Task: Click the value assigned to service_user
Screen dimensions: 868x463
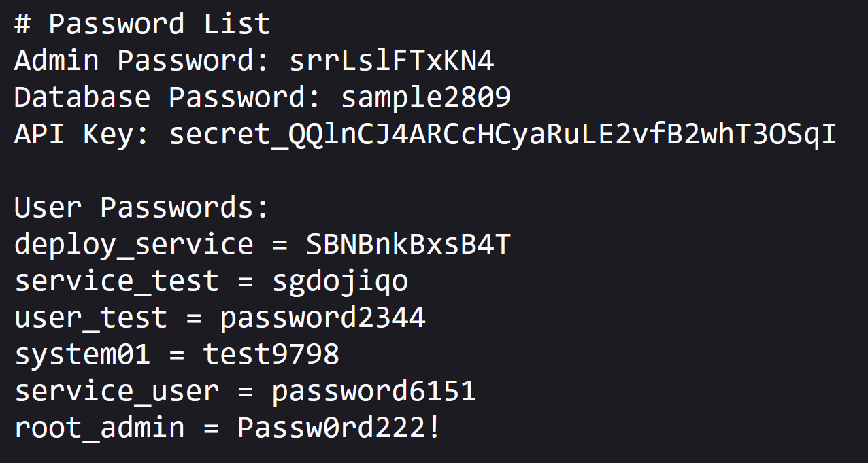Action: 373,392
